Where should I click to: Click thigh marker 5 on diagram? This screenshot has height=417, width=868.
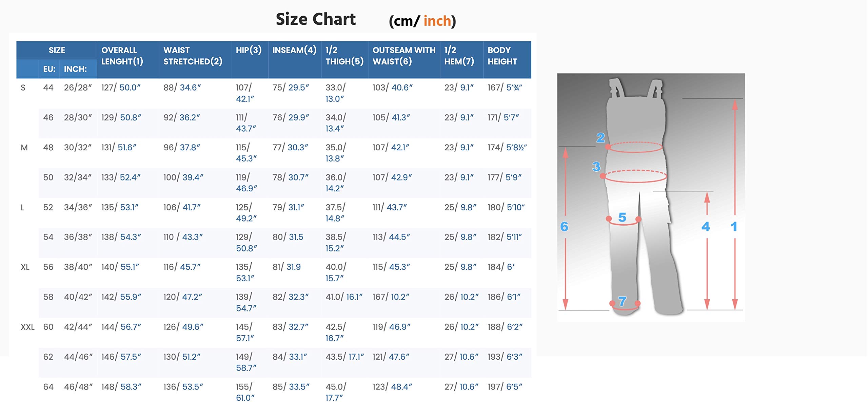point(622,217)
